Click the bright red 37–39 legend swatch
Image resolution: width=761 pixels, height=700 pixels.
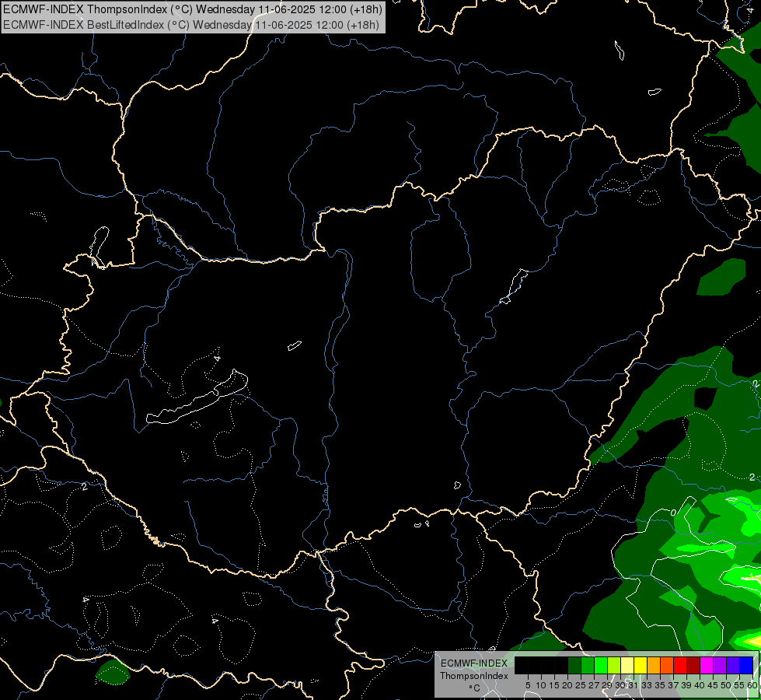[x=680, y=665]
